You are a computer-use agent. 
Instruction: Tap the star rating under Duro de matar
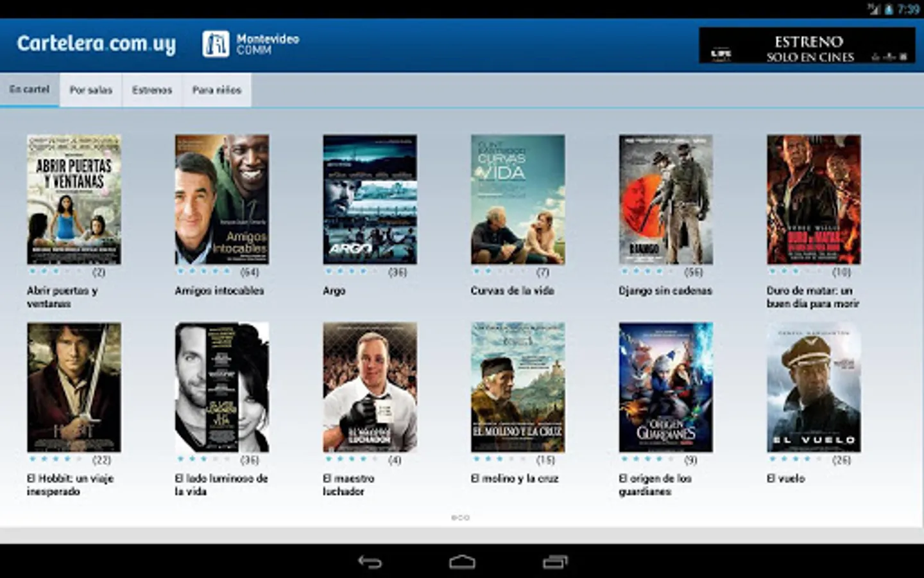(795, 272)
